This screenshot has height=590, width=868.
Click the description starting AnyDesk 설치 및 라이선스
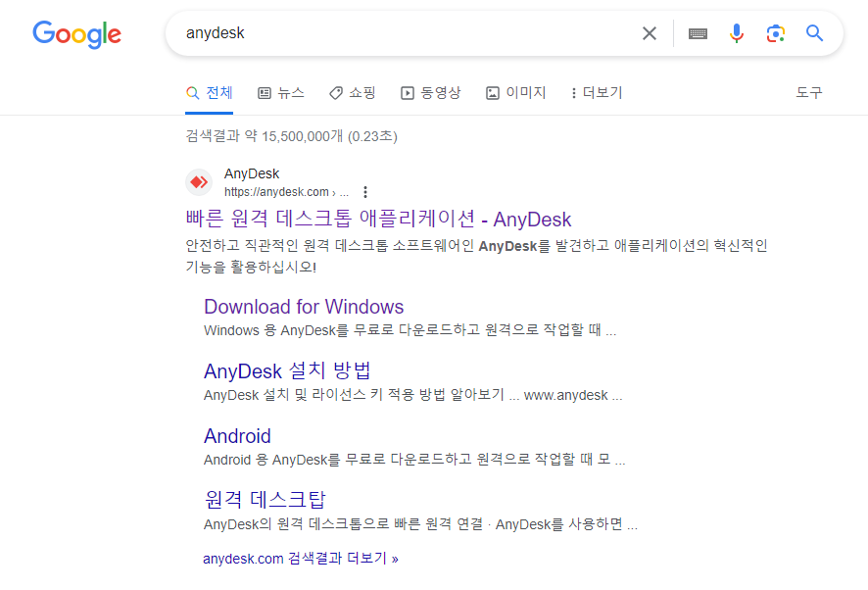(x=413, y=395)
